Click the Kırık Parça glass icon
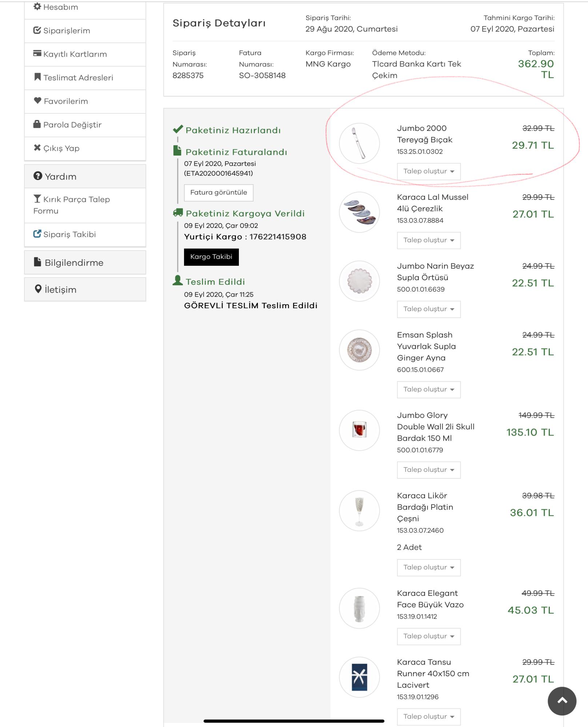588x727 pixels. pyautogui.click(x=37, y=199)
